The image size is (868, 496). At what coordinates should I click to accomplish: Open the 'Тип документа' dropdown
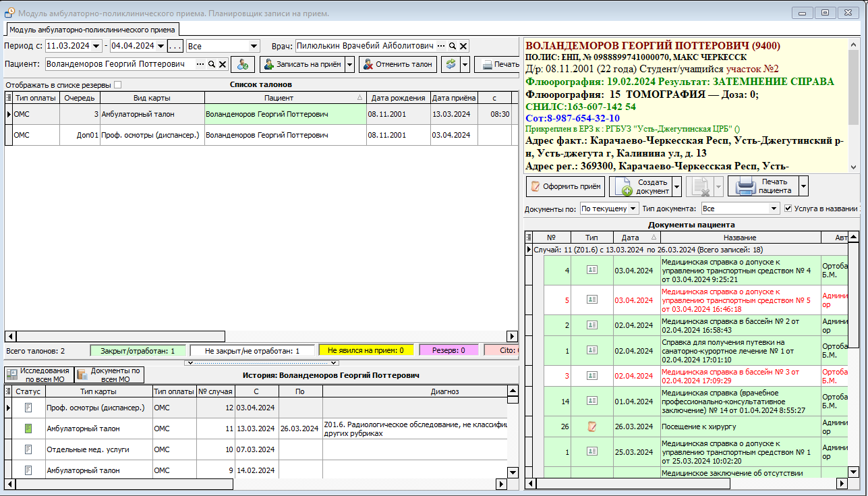tap(774, 209)
